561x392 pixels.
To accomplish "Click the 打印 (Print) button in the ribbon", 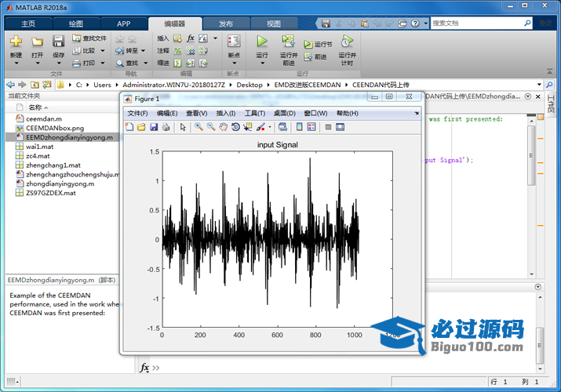I will point(84,64).
